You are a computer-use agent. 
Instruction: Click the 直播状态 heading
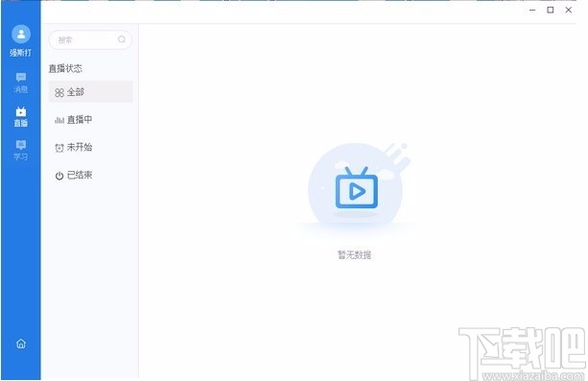pos(65,68)
